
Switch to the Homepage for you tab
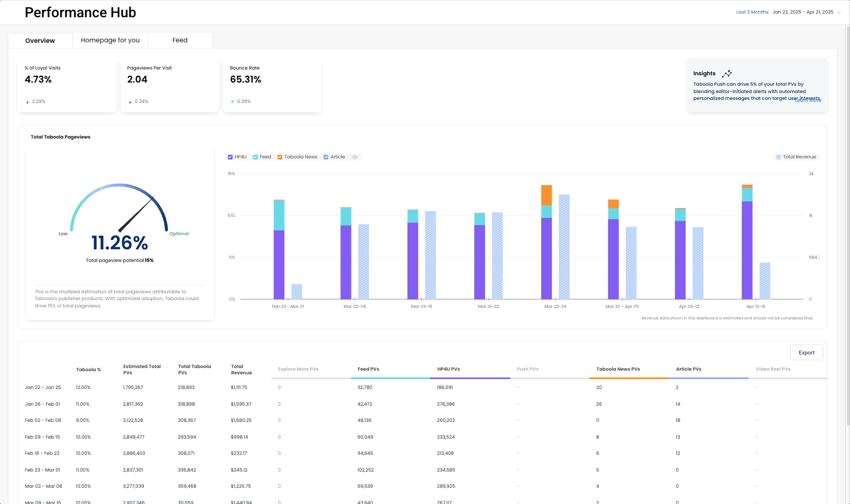pyautogui.click(x=110, y=40)
